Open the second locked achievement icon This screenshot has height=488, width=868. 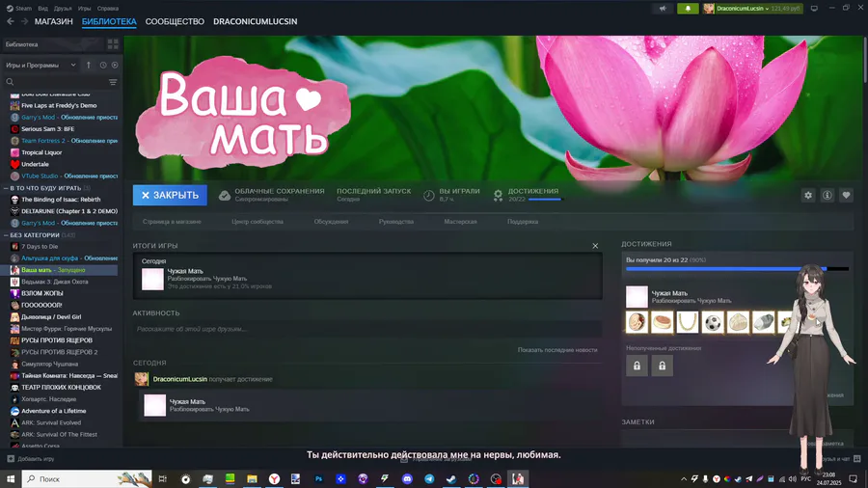point(662,366)
